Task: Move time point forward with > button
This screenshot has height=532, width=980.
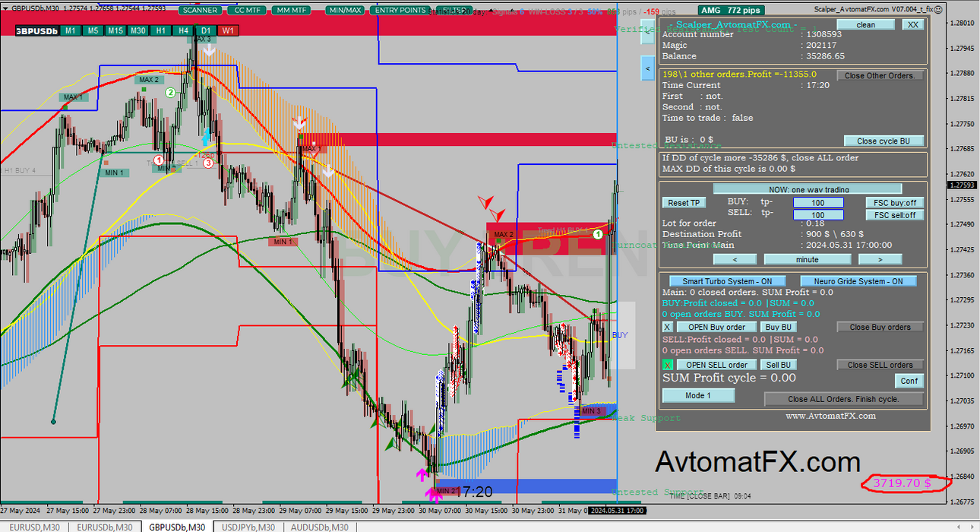Action: coord(880,259)
